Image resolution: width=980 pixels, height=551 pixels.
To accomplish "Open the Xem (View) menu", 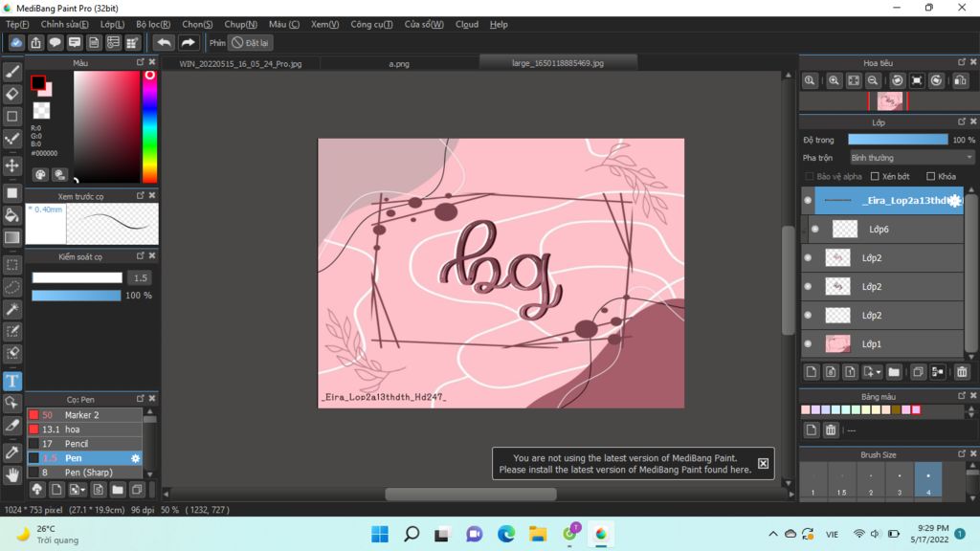I will [x=325, y=24].
